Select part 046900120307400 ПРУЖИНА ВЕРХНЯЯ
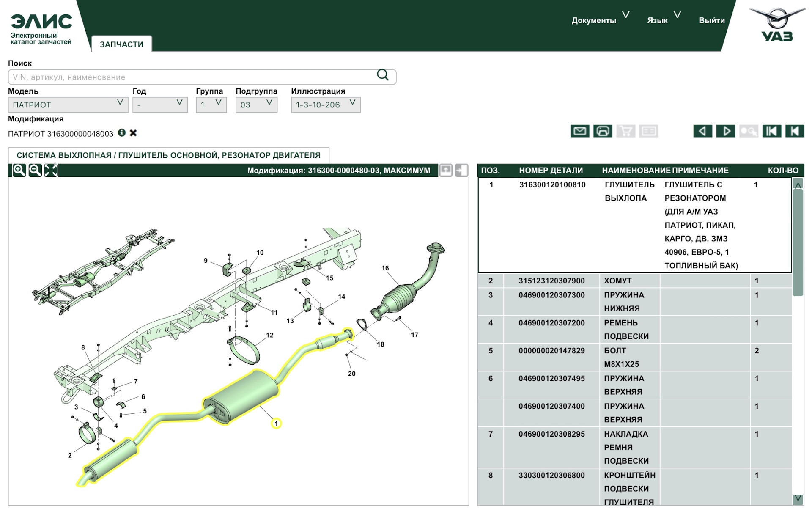812x509 pixels. pos(634,413)
